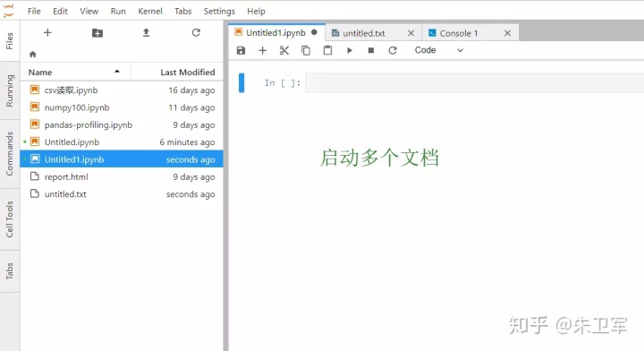
Task: Click the JupyterLab logo
Action: (9, 10)
